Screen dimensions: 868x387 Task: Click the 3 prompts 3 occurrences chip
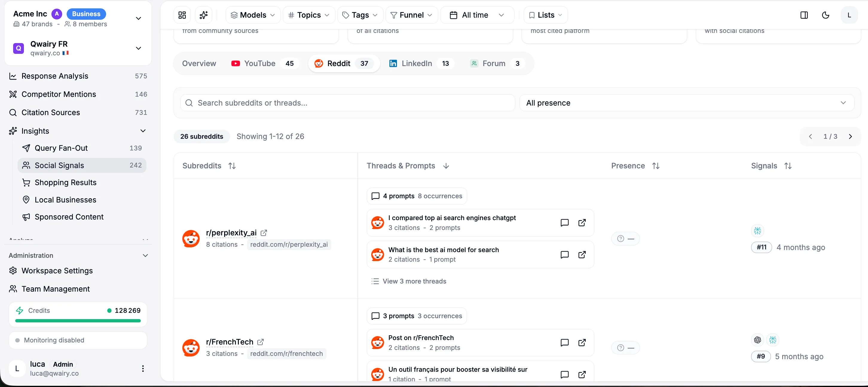point(417,316)
